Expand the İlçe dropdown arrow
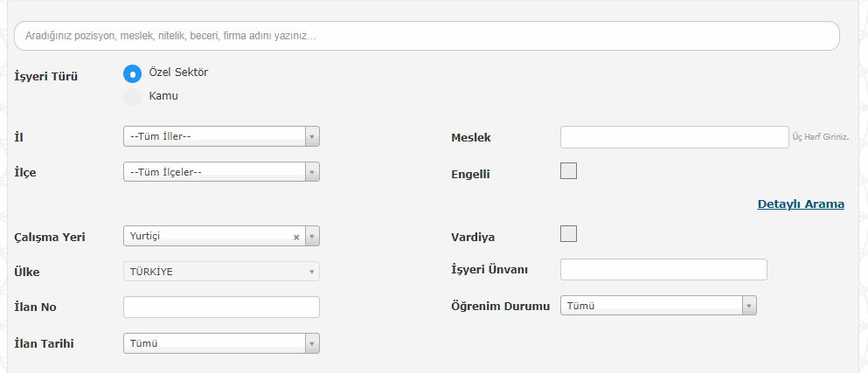The image size is (868, 373). tap(312, 172)
